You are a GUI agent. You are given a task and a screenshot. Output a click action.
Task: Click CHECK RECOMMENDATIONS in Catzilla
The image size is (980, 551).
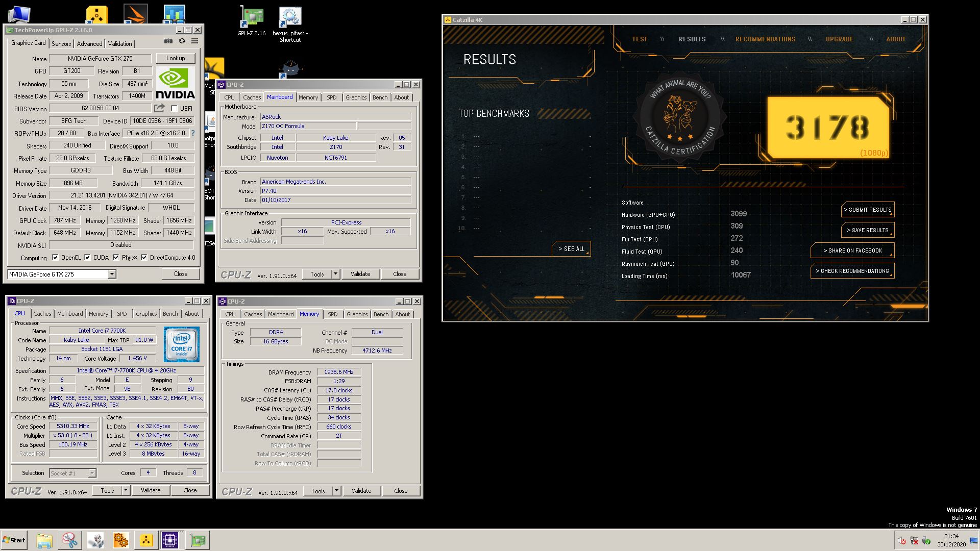point(852,271)
